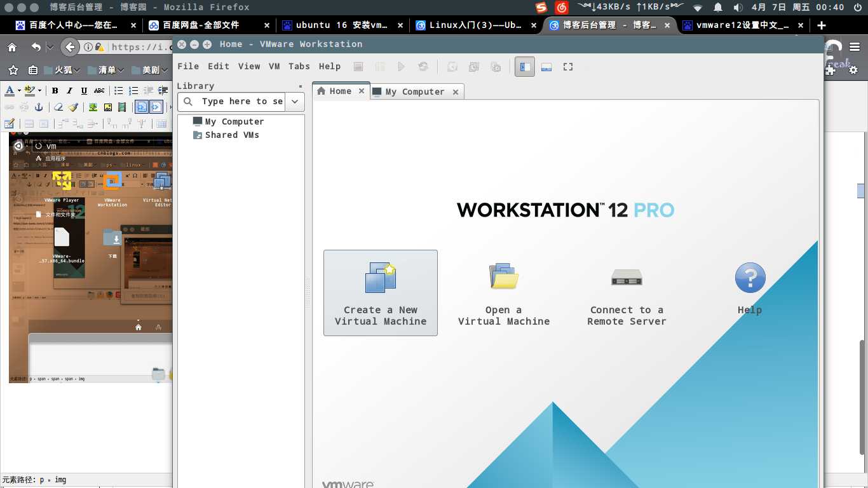Screen dimensions: 868x488
Task: Click the bookmarks star icon
Action: pyautogui.click(x=13, y=70)
